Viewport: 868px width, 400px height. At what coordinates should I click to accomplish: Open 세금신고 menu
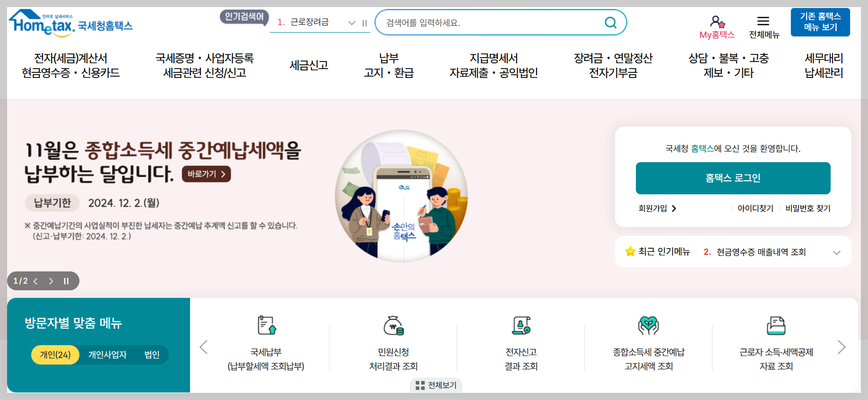pyautogui.click(x=309, y=65)
